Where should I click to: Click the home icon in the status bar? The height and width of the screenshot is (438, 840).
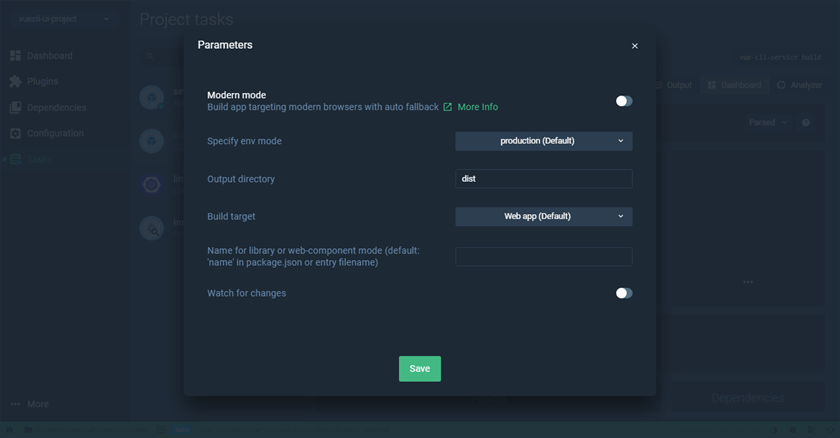pyautogui.click(x=9, y=429)
